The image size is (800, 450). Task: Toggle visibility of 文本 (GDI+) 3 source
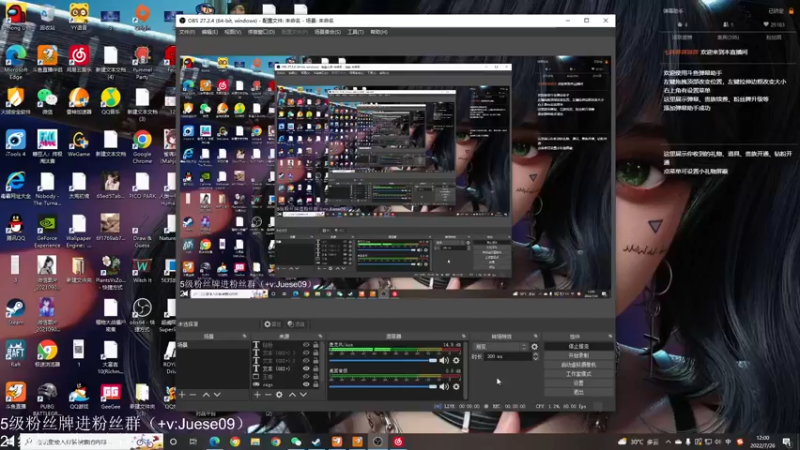(x=306, y=353)
